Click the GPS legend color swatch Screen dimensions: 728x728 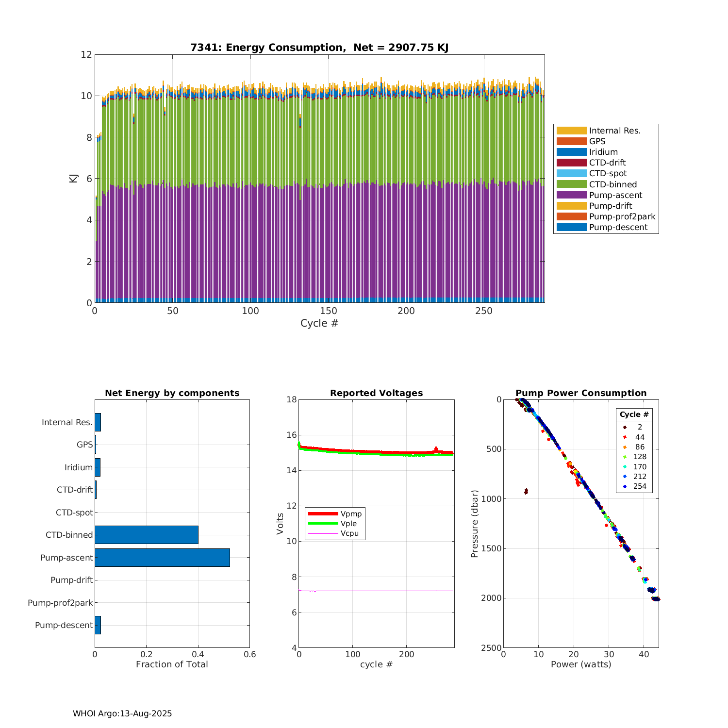(x=571, y=141)
